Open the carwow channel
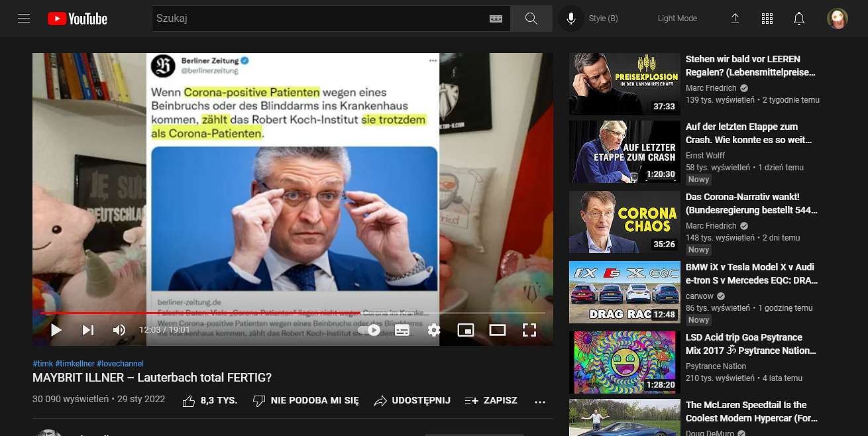Image resolution: width=868 pixels, height=436 pixels. [700, 296]
